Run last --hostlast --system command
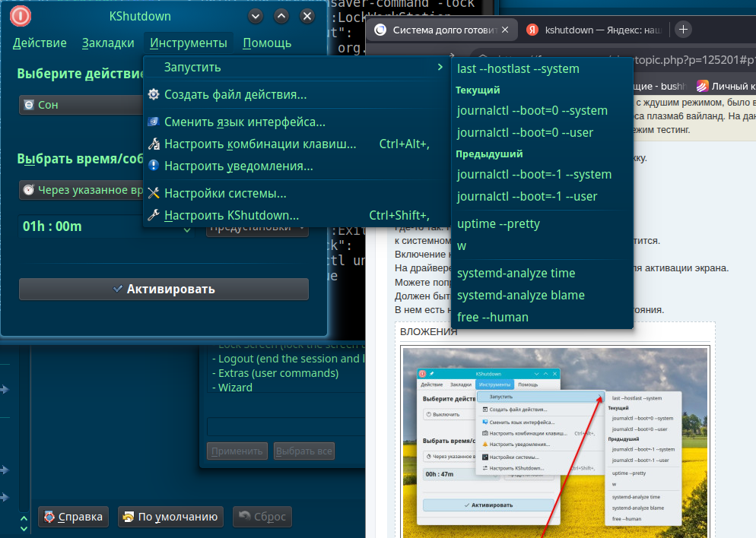The image size is (756, 538). (x=542, y=69)
